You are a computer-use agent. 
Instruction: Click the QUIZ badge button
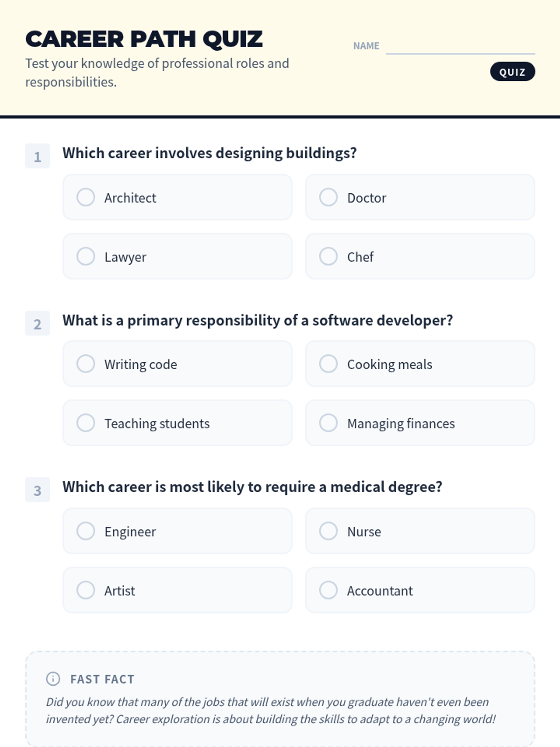[x=512, y=72]
